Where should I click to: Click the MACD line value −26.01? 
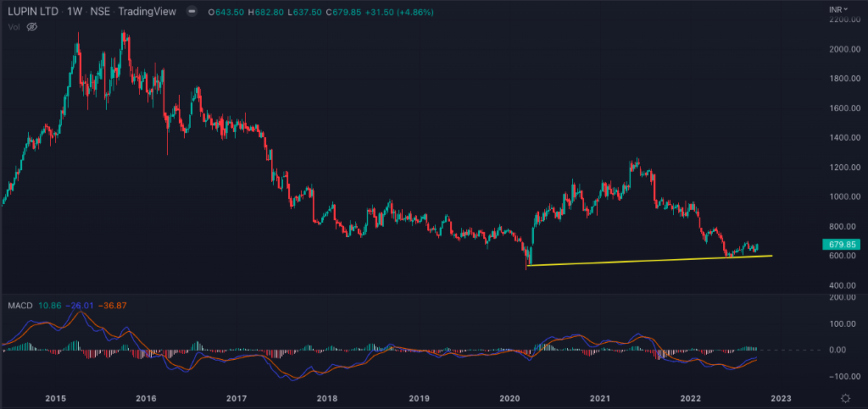(78, 305)
